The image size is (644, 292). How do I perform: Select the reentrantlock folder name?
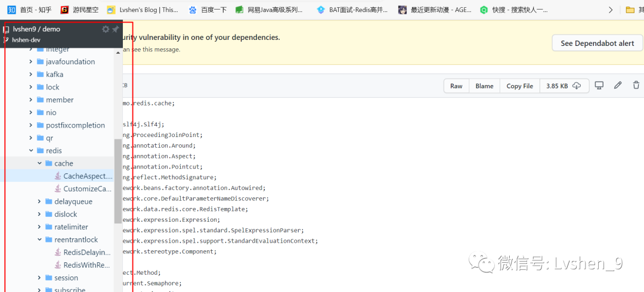76,240
